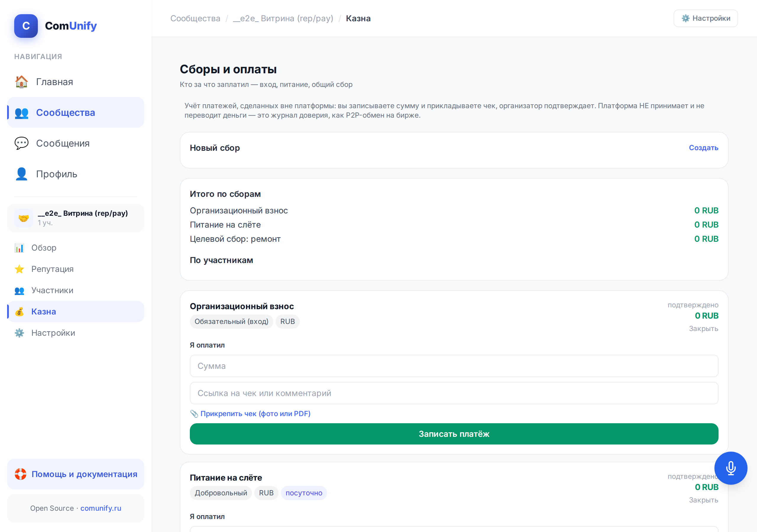Open community Настройки in sidebar
The height and width of the screenshot is (532, 757).
coord(76,333)
